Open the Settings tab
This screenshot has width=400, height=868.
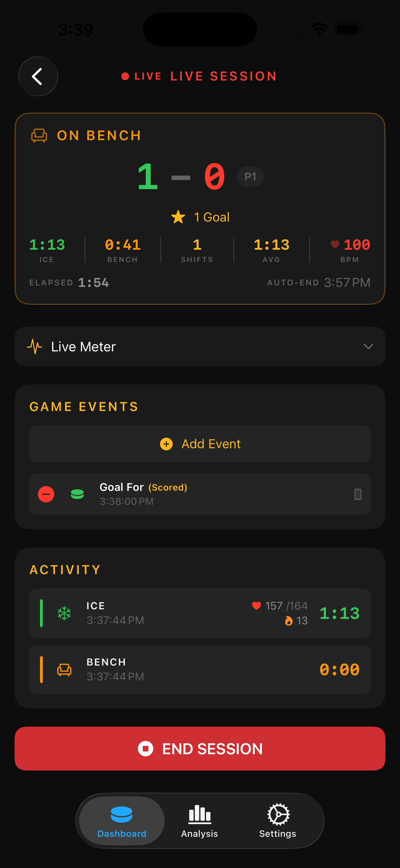click(278, 821)
